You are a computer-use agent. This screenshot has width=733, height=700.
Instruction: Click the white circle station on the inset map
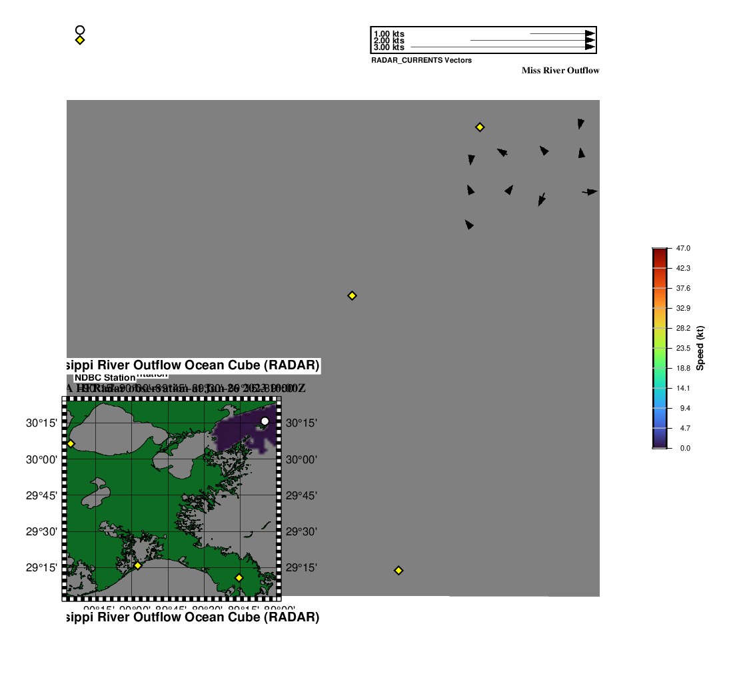click(x=265, y=421)
